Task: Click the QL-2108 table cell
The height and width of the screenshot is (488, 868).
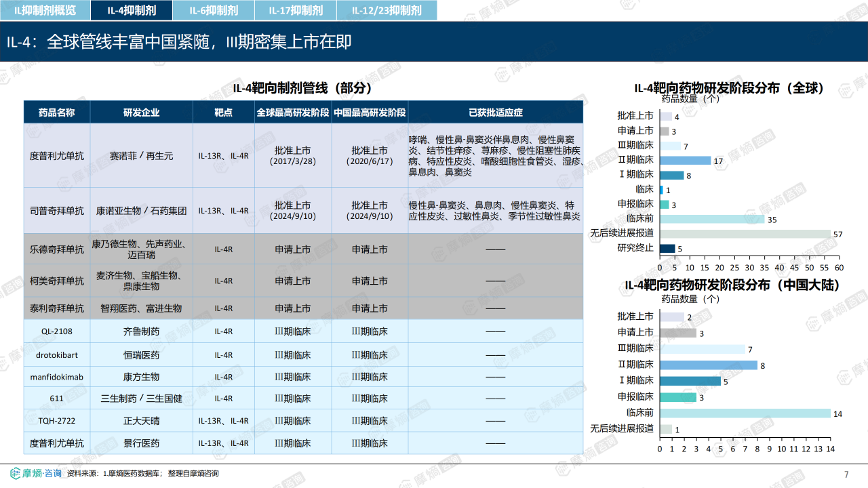Action: click(x=57, y=331)
